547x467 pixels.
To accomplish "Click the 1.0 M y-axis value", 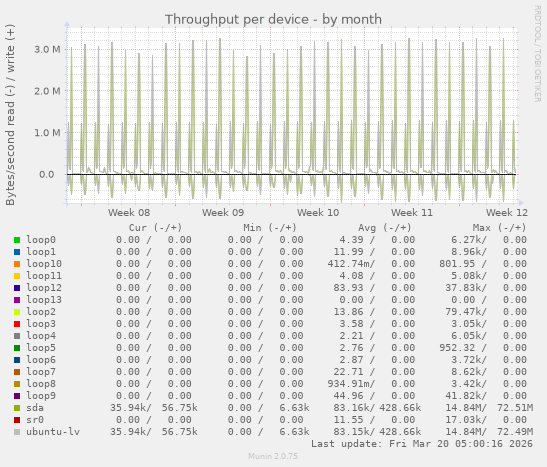I will coord(47,133).
